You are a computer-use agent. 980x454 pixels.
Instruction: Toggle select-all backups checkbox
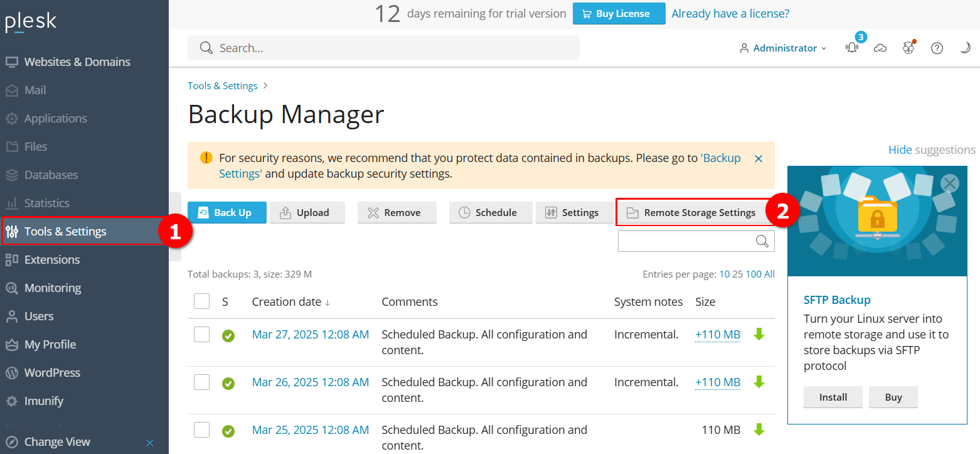click(x=201, y=301)
